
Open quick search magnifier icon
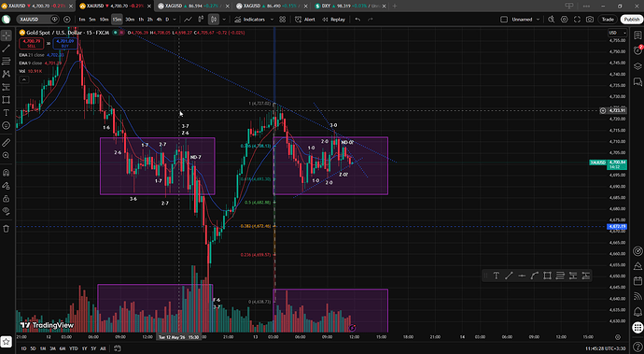(552, 20)
